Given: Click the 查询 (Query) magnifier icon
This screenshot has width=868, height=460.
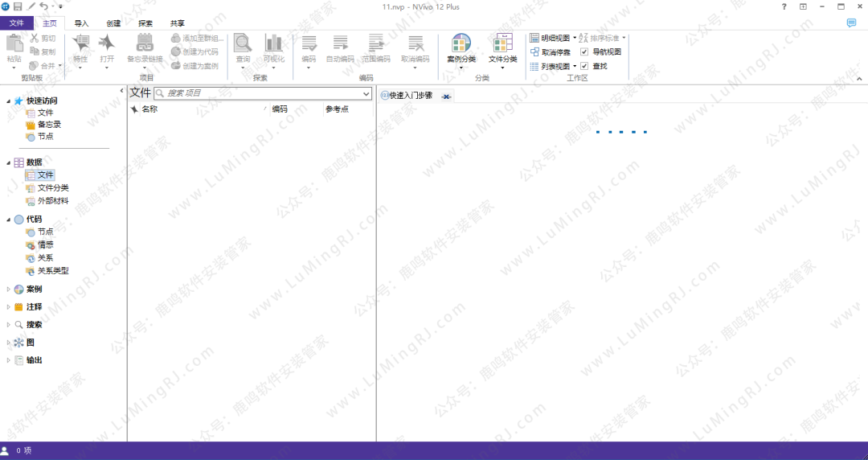Looking at the screenshot, I should click(x=243, y=43).
